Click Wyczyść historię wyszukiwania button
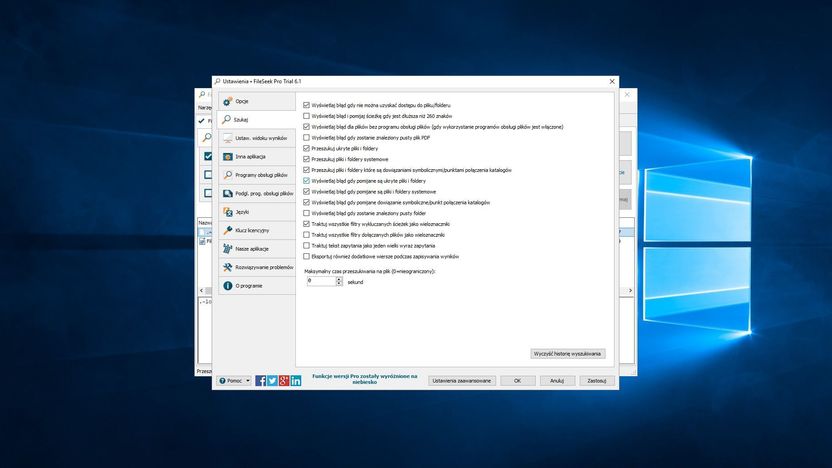 pyautogui.click(x=568, y=354)
